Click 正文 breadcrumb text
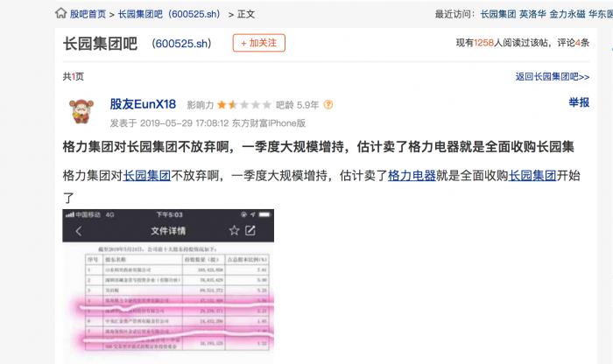The height and width of the screenshot is (364, 613). tap(246, 14)
